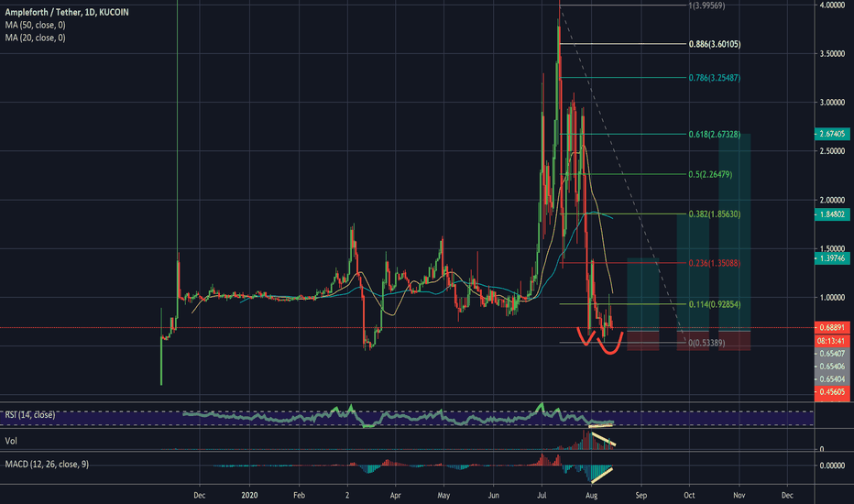Click the Sep label on time axis

click(x=641, y=495)
